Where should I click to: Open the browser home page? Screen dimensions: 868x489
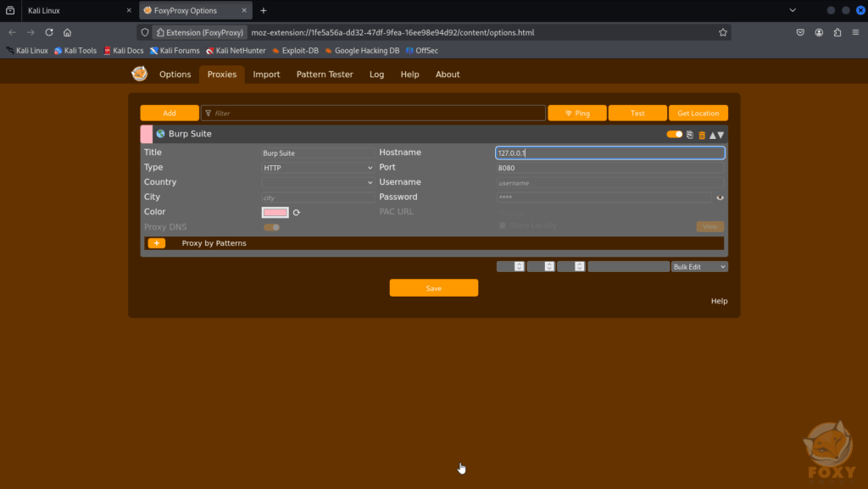pos(67,33)
